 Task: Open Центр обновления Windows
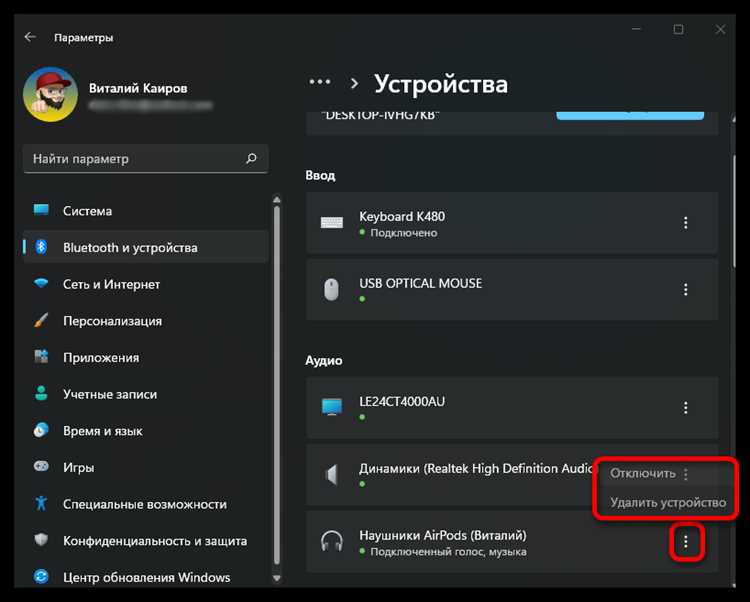(x=145, y=577)
